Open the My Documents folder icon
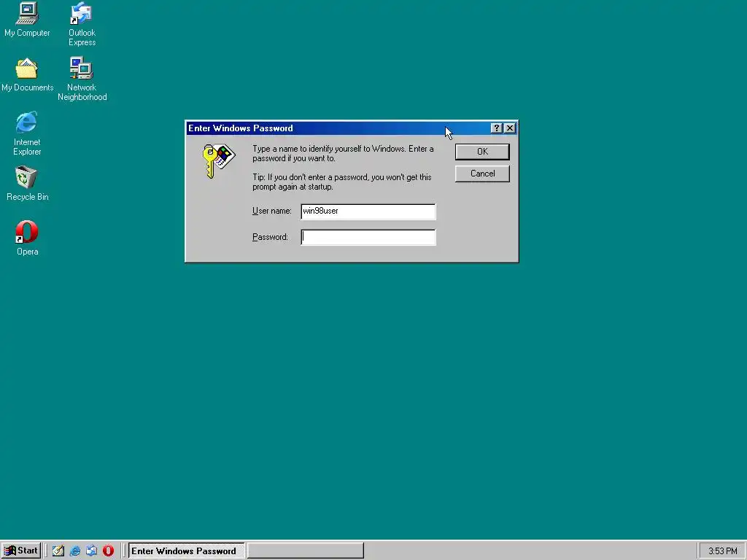The width and height of the screenshot is (747, 560). 27,75
